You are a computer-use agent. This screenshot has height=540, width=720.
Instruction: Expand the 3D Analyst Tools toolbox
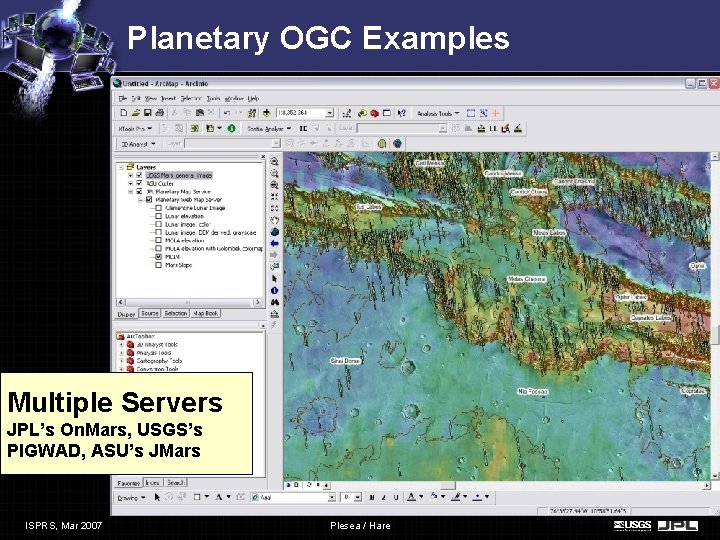[x=122, y=344]
